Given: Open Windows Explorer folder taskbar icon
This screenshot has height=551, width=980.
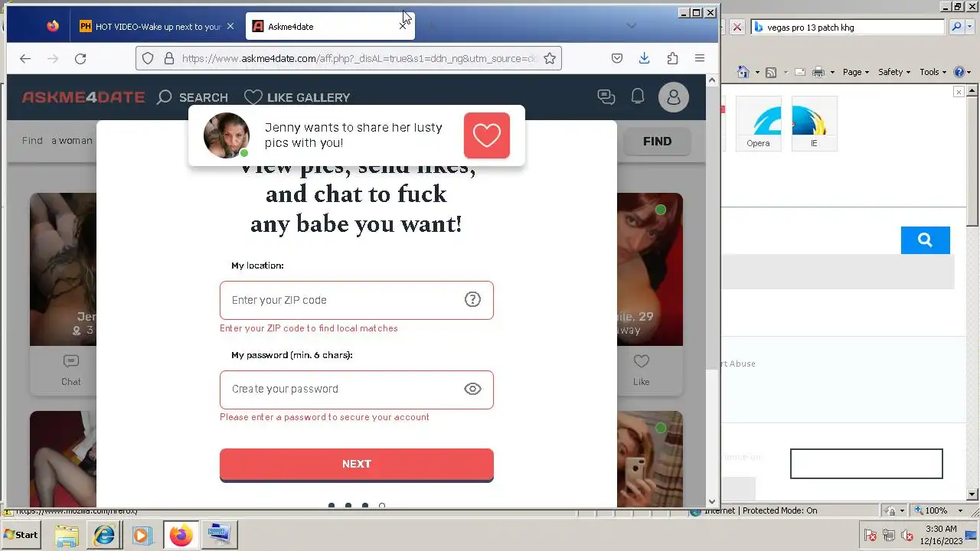Looking at the screenshot, I should tap(67, 535).
